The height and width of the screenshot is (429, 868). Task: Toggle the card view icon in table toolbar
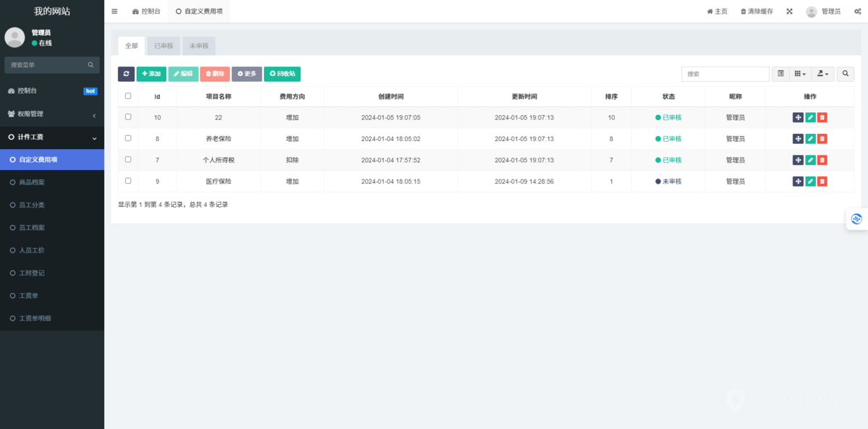coord(780,74)
